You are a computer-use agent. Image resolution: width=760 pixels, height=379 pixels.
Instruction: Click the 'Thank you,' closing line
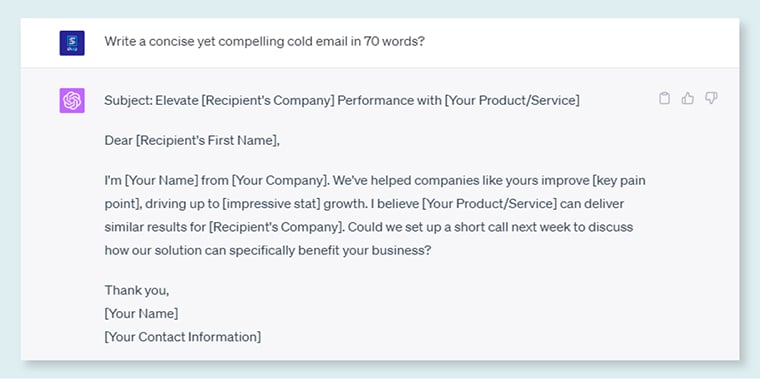click(137, 290)
